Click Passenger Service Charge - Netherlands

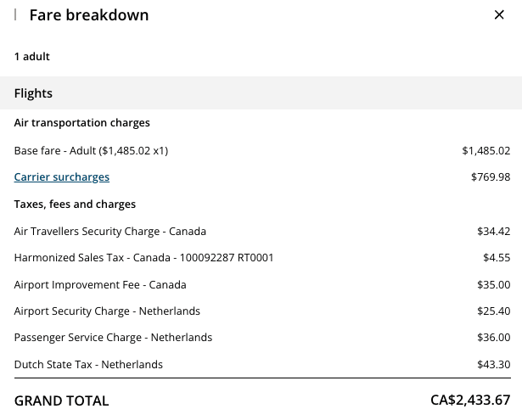tap(113, 338)
